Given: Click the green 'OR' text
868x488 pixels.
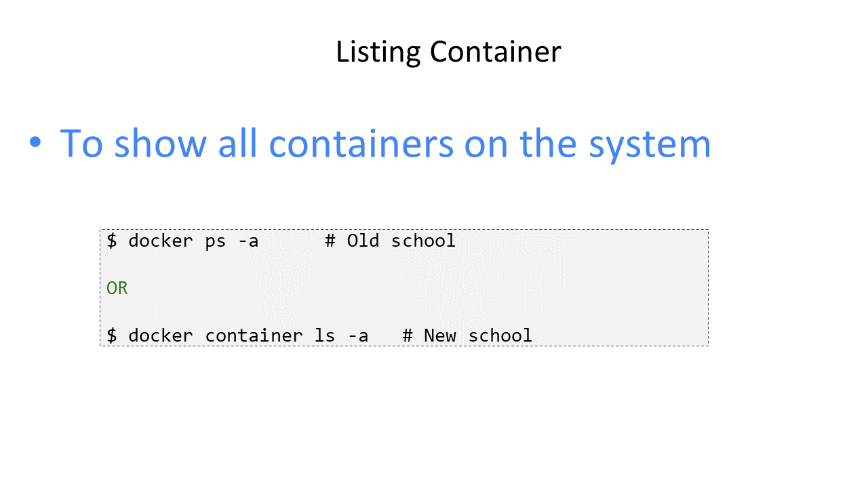Looking at the screenshot, I should 117,288.
